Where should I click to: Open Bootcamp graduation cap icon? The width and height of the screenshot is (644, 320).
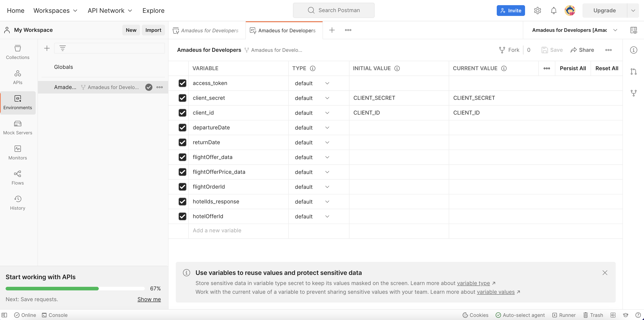click(x=626, y=315)
